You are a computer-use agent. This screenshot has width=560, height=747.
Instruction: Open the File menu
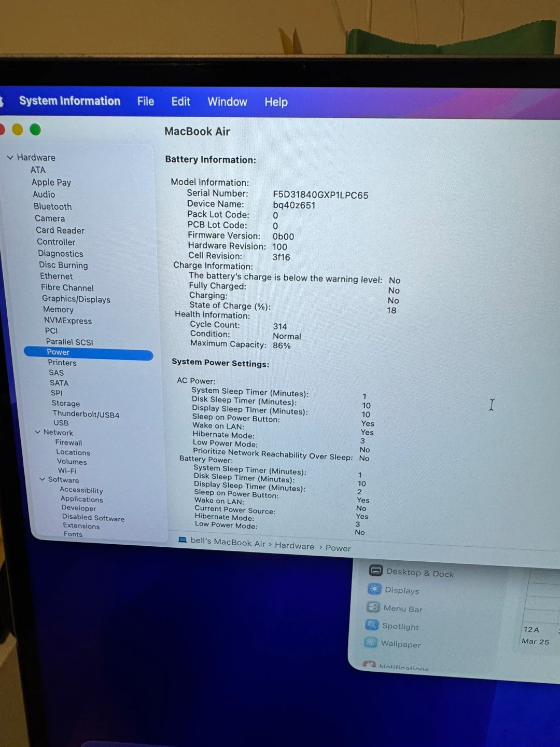click(x=145, y=101)
